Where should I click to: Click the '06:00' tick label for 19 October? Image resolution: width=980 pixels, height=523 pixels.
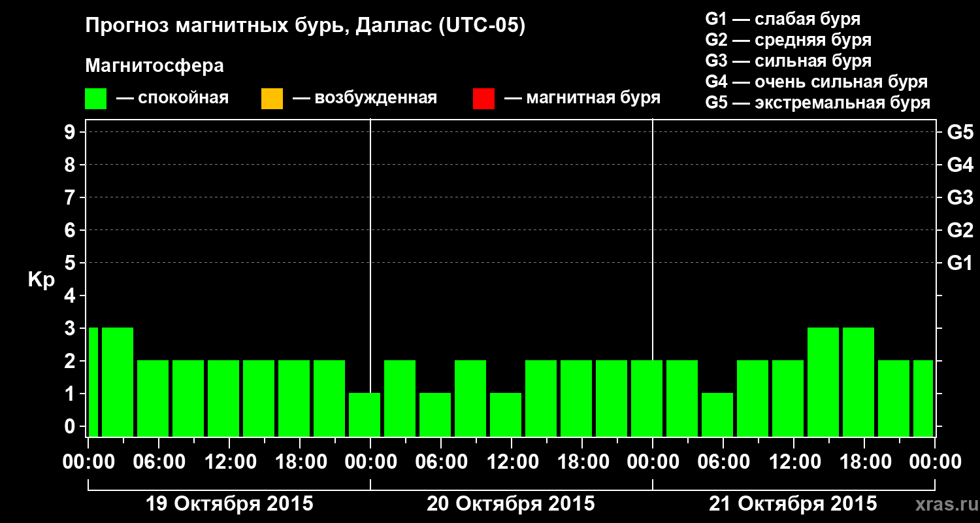159,462
